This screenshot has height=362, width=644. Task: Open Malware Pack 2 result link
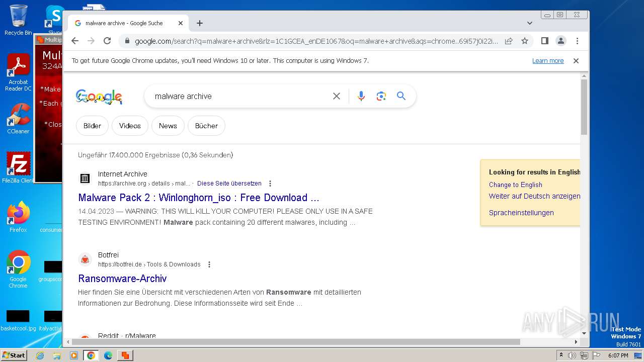click(199, 198)
